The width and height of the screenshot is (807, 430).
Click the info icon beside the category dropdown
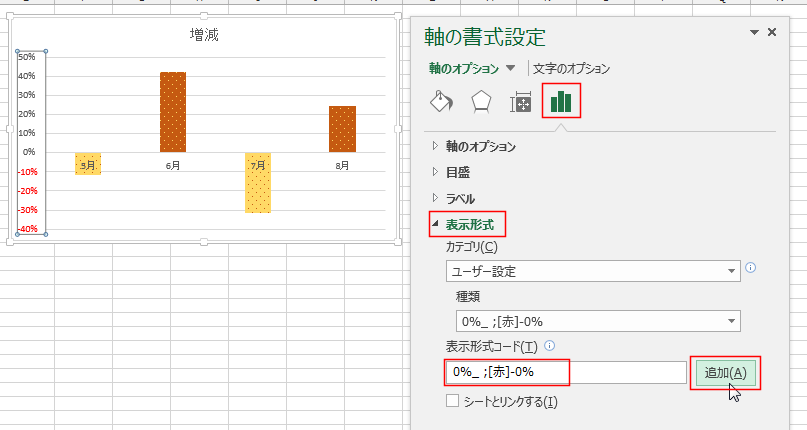(750, 267)
